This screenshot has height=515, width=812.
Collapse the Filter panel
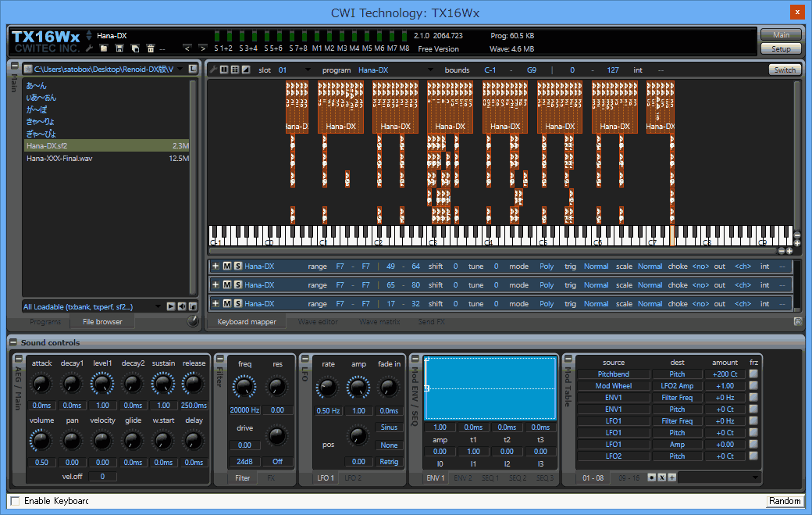pyautogui.click(x=219, y=359)
